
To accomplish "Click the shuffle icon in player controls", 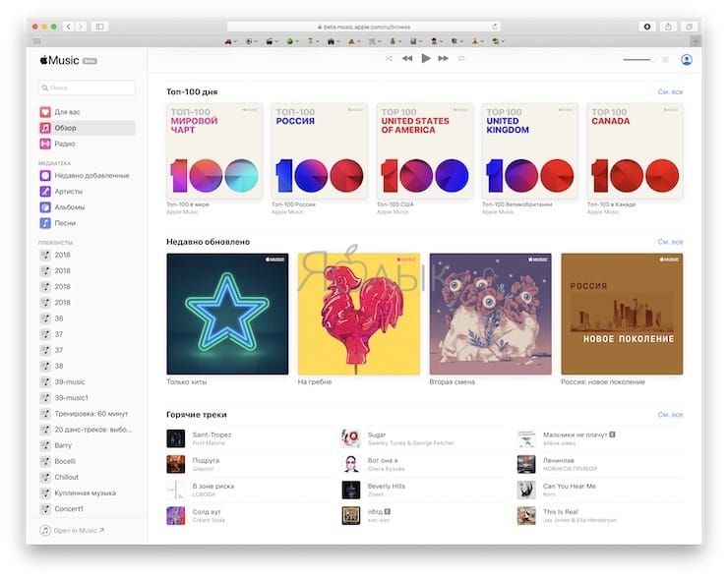I will (x=389, y=58).
